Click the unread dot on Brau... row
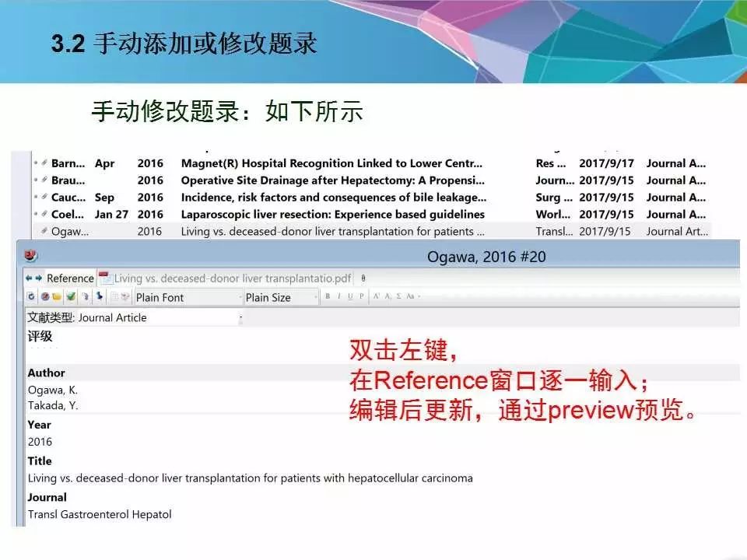Screen dimensions: 747x560 pyautogui.click(x=36, y=180)
